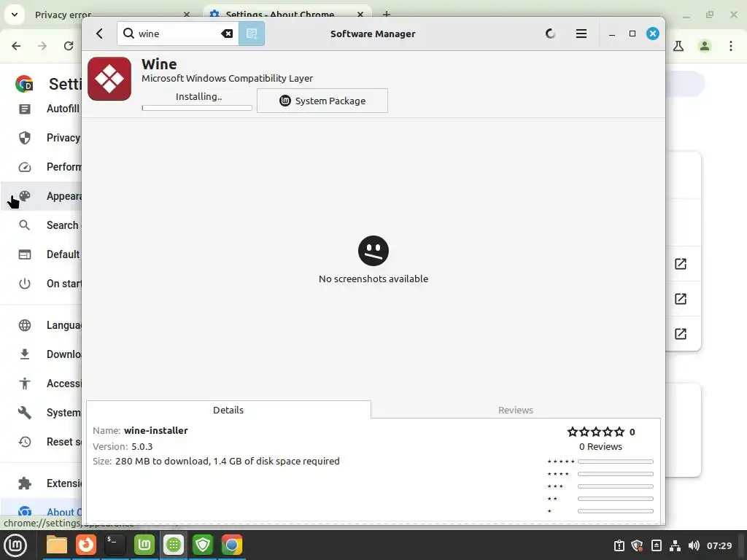The image size is (747, 560).
Task: Click the Wine application icon
Action: click(109, 79)
